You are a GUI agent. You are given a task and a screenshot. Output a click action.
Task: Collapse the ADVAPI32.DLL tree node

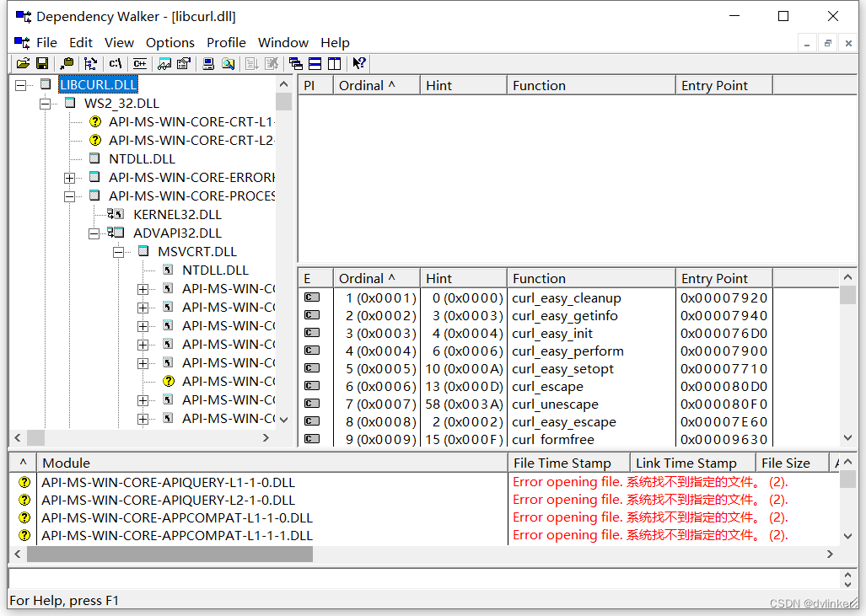(94, 233)
